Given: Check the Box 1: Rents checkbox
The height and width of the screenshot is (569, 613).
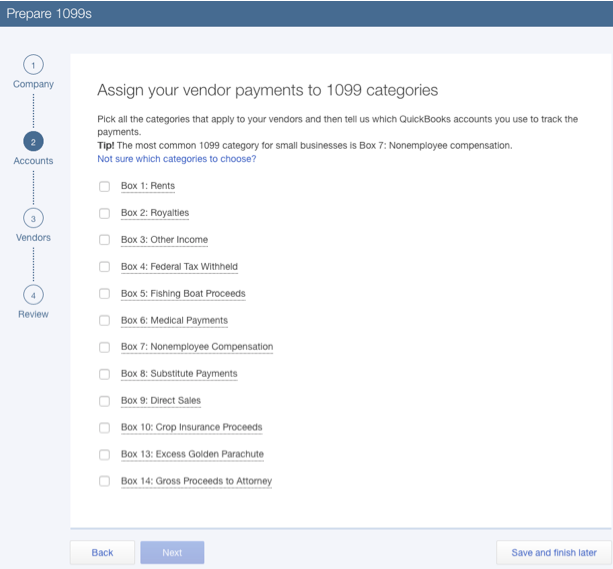Looking at the screenshot, I should [105, 186].
